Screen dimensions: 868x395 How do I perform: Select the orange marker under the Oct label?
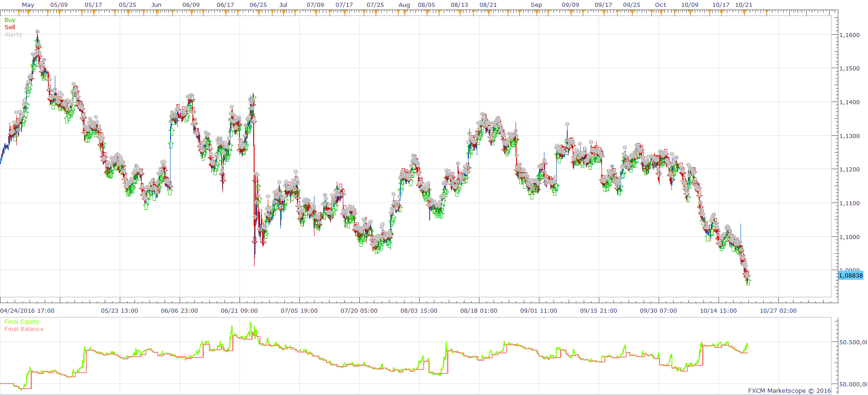[x=660, y=12]
